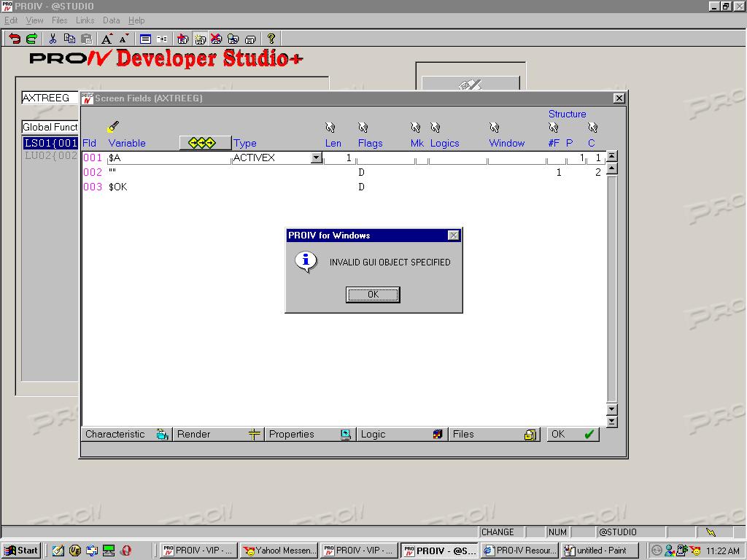
Task: Click the blue window list icon
Action: (145, 39)
